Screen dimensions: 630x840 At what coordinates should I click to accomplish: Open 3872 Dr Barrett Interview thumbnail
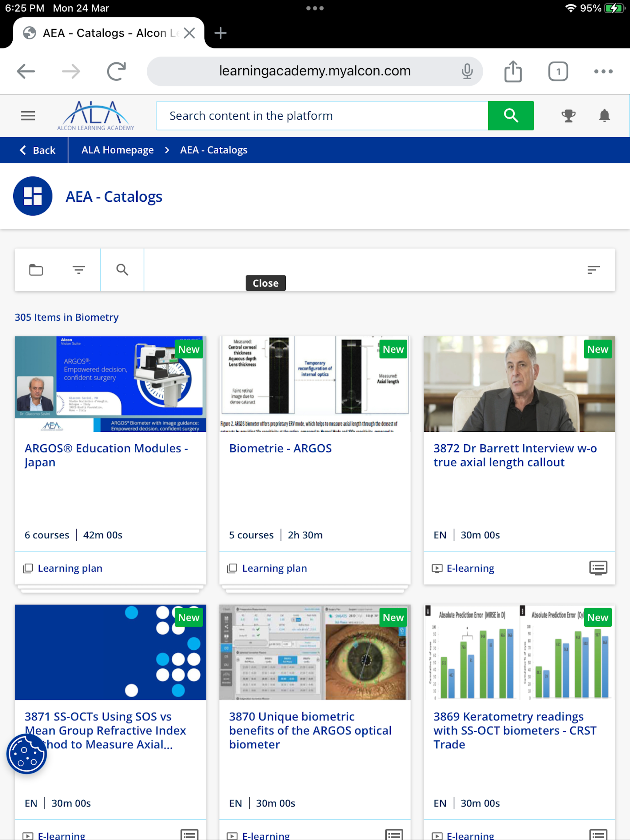519,384
